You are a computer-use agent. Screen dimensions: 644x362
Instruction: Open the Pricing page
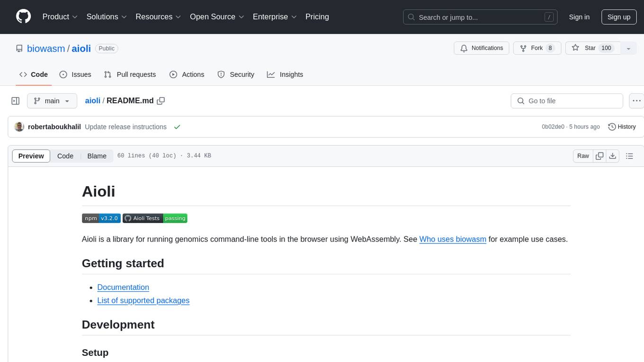(x=317, y=17)
